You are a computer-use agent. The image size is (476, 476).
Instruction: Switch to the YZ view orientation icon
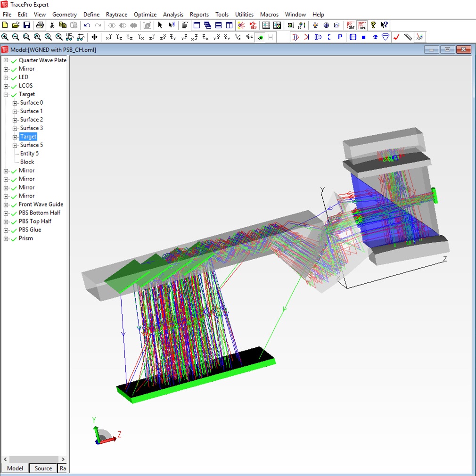click(x=119, y=37)
